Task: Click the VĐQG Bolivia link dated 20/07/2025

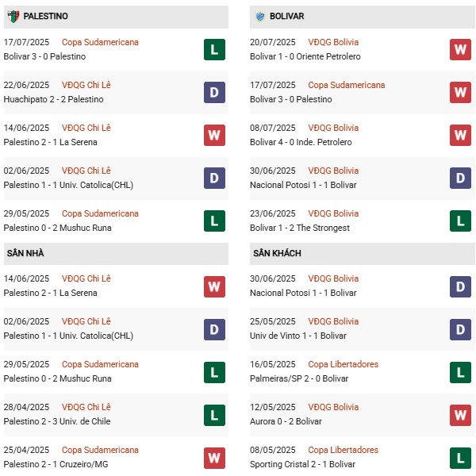Action: 333,42
